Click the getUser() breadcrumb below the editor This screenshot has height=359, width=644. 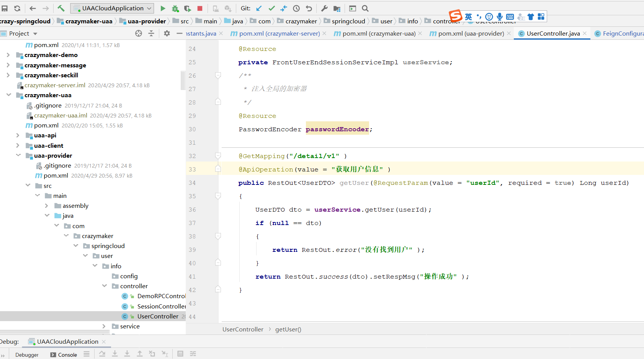pyautogui.click(x=288, y=330)
